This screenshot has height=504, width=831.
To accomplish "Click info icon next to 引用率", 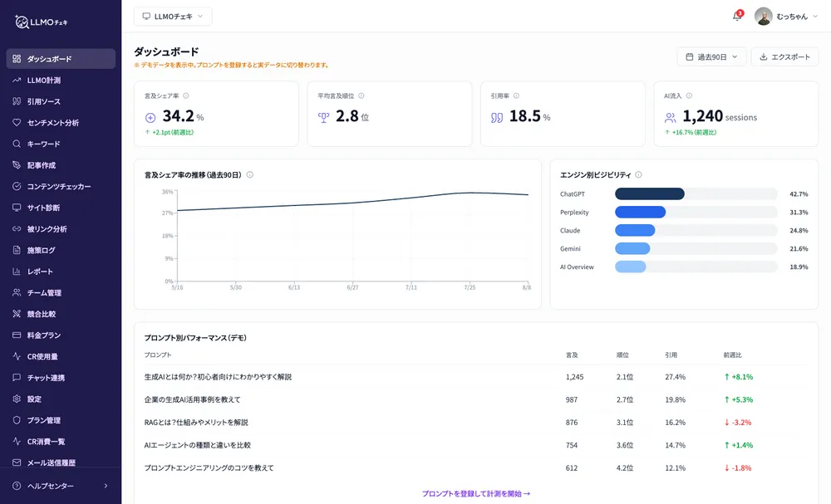I will coord(516,95).
